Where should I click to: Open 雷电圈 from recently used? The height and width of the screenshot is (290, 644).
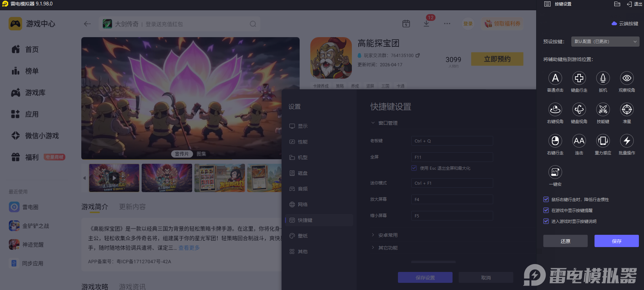pyautogui.click(x=24, y=207)
